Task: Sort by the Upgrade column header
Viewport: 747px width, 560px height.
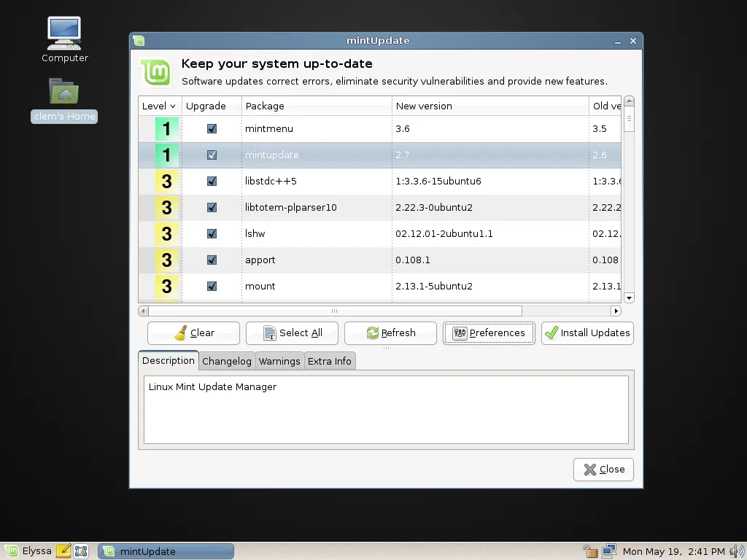Action: coord(212,106)
